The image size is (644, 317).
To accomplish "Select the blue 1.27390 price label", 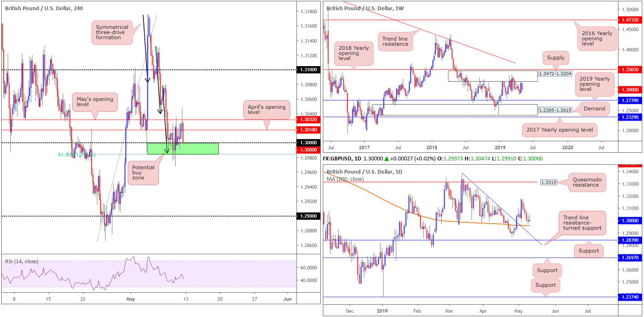I will pos(631,100).
